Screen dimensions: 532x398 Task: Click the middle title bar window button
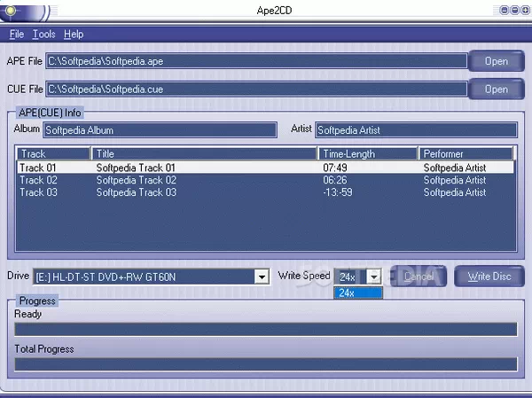click(x=512, y=10)
